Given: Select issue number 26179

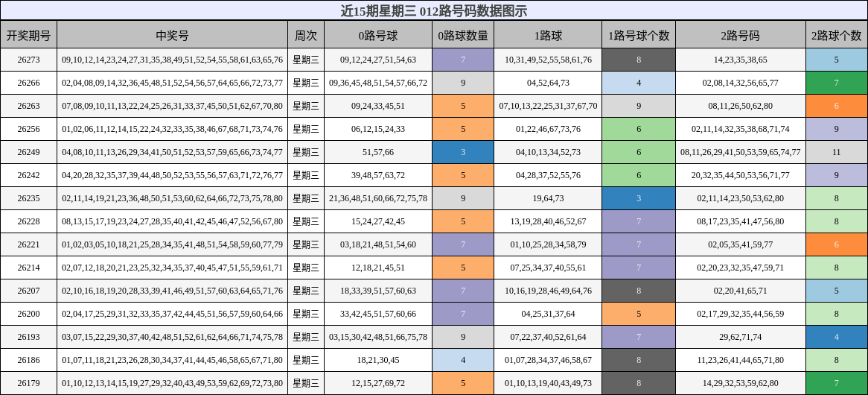Looking at the screenshot, I should click(28, 383).
